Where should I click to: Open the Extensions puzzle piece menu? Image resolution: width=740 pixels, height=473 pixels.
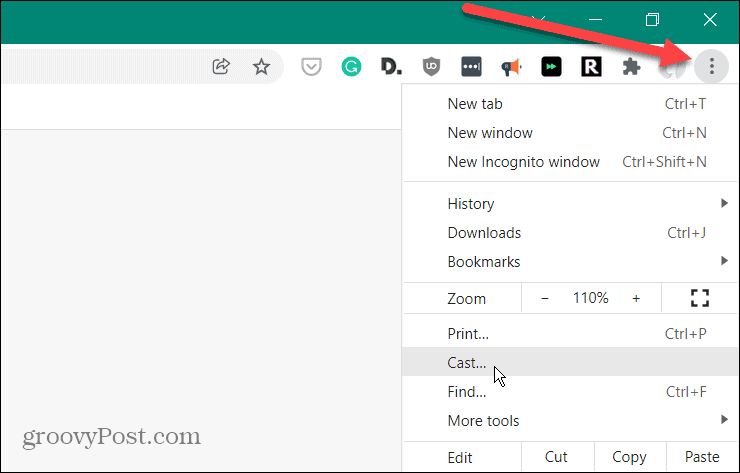tap(631, 67)
